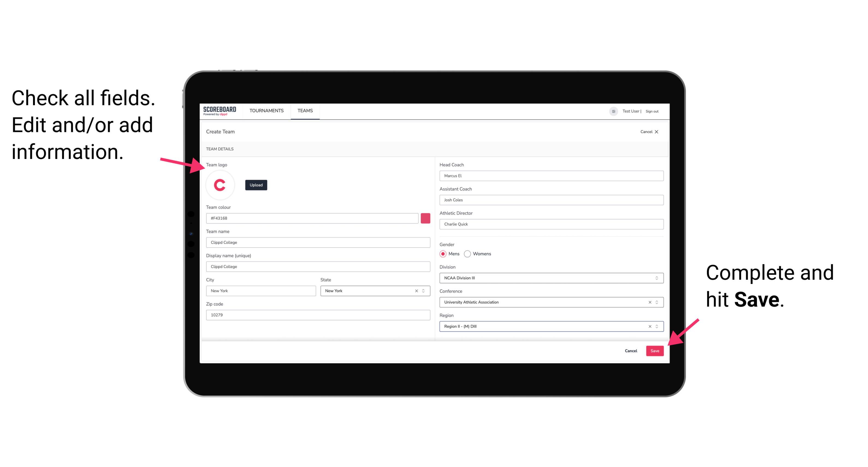The image size is (868, 467).
Task: Click the Cancel button to discard changes
Action: tap(631, 350)
